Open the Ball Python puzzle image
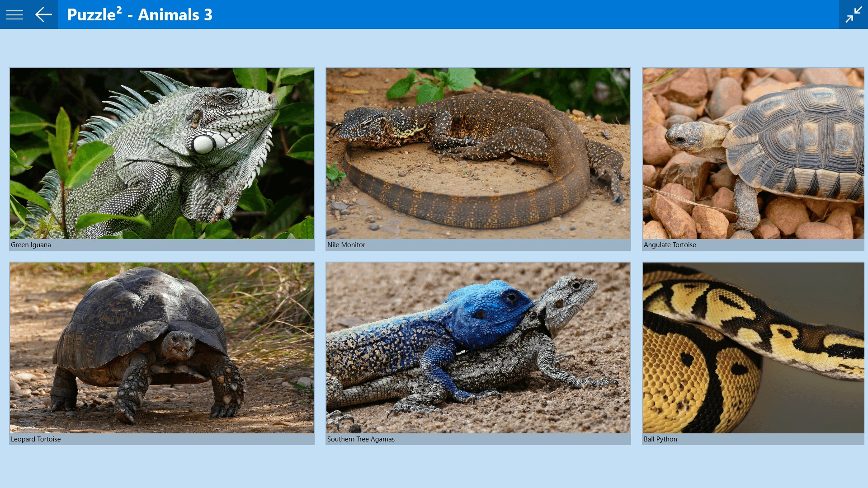Screen dimensions: 868x488 click(754, 348)
